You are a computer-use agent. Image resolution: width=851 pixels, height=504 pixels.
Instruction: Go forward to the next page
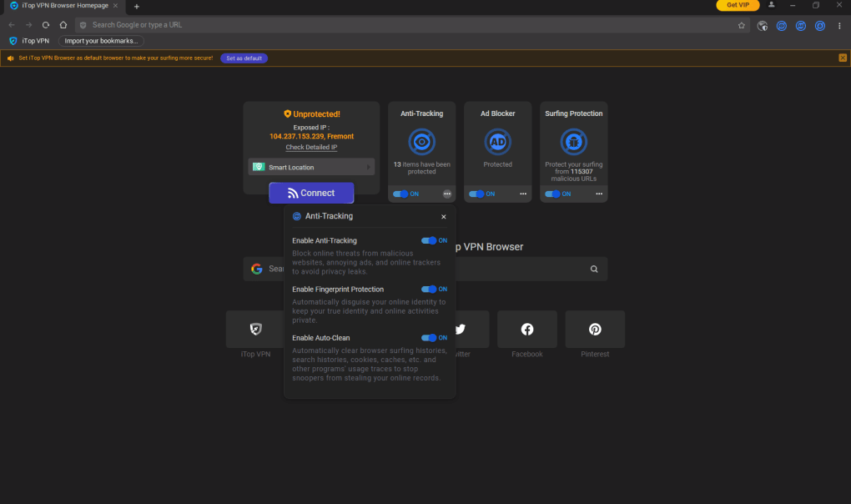(28, 25)
